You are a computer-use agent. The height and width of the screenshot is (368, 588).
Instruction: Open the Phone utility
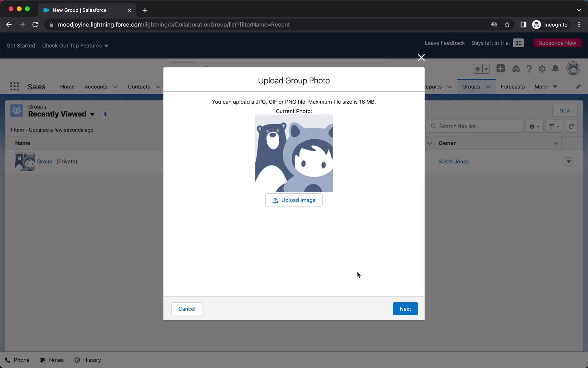17,360
